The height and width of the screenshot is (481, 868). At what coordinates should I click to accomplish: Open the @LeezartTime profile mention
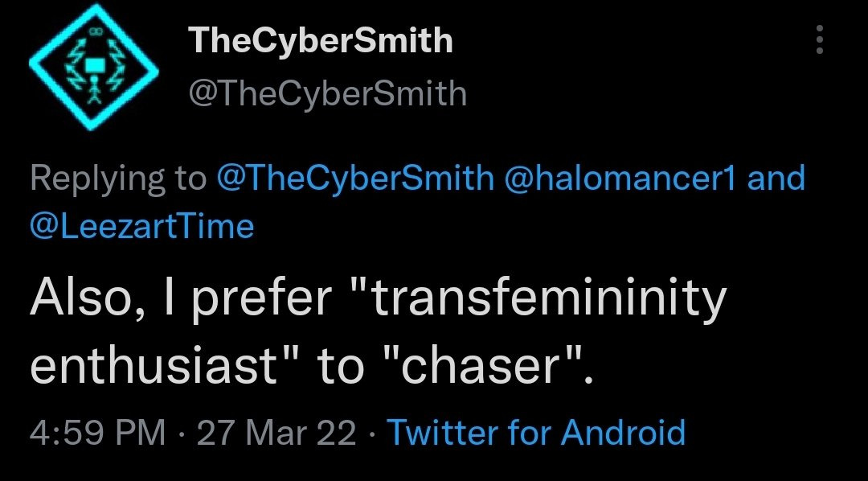[141, 226]
